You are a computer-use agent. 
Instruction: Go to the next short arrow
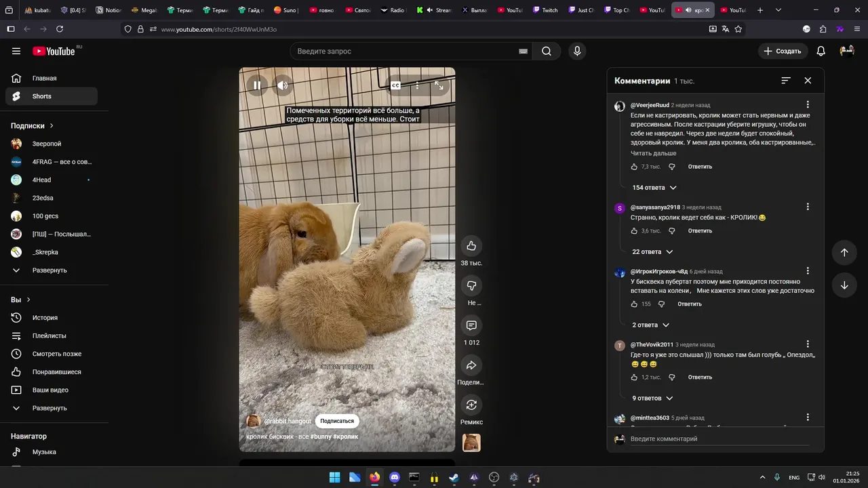[x=844, y=285]
